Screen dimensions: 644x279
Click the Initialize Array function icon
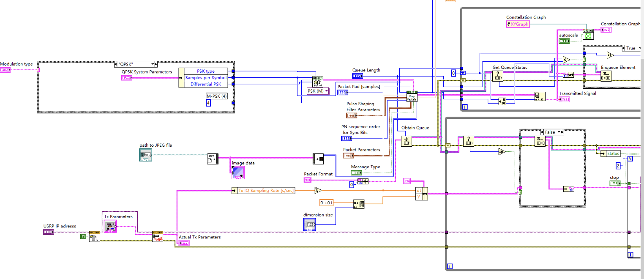coord(359,204)
